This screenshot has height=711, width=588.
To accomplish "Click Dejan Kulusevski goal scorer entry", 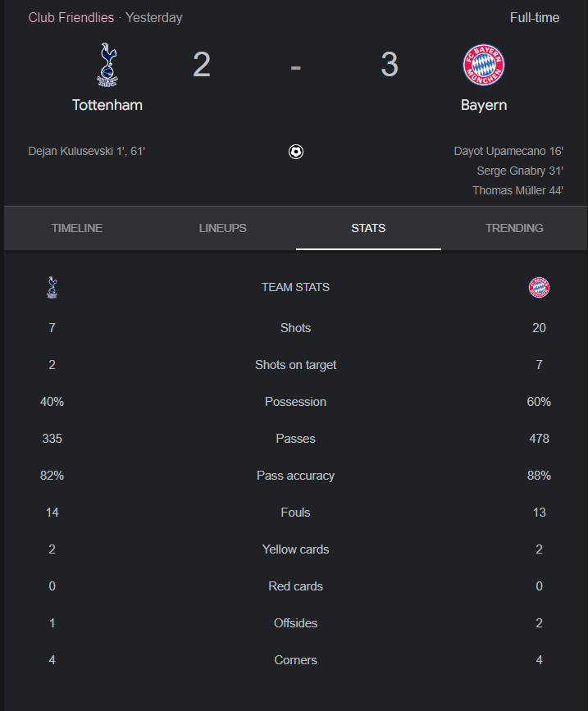I will pos(87,151).
